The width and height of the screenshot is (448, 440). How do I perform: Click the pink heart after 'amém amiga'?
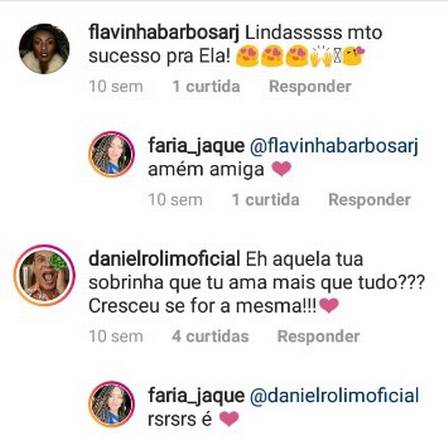coord(281,169)
